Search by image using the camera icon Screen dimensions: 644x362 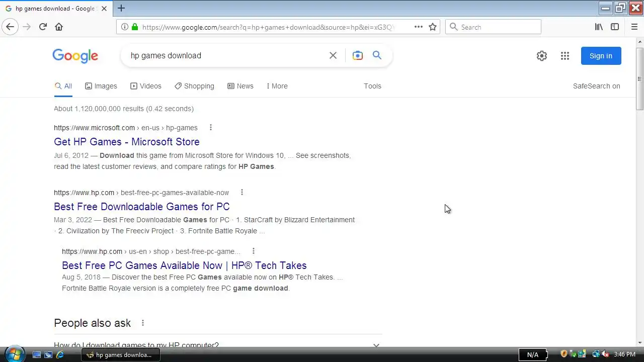[358, 56]
